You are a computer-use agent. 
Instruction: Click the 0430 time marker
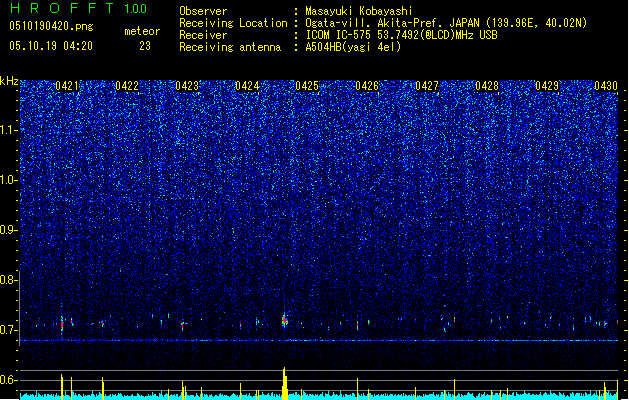coord(606,86)
